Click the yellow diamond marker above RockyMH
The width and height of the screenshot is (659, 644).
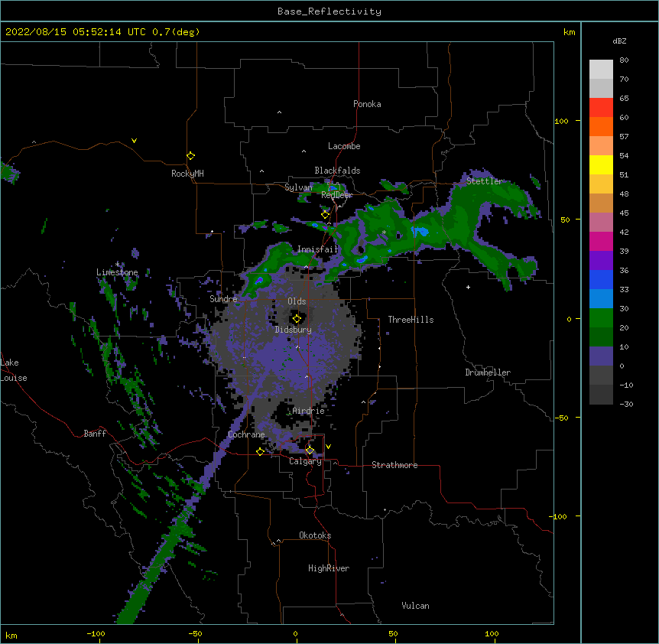(191, 156)
